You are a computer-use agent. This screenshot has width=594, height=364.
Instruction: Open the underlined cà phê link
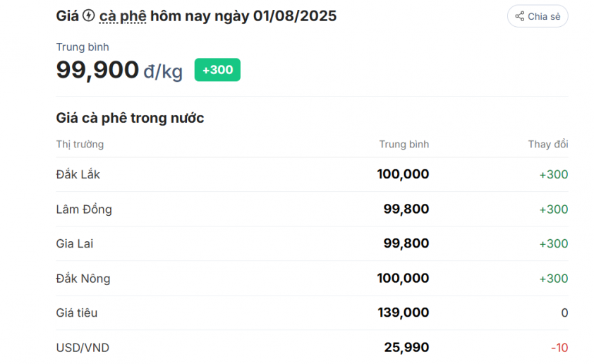pyautogui.click(x=123, y=16)
